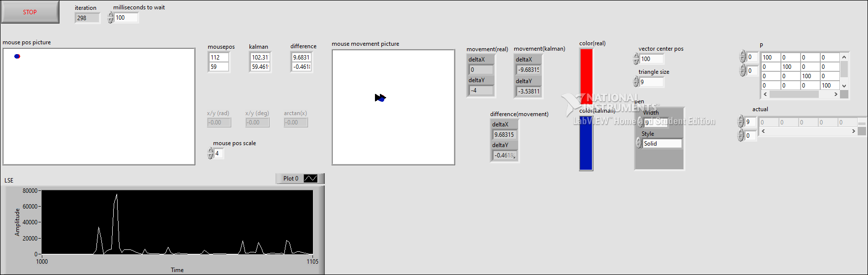Click the triangle size field 9
This screenshot has width=868, height=275.
coord(652,82)
